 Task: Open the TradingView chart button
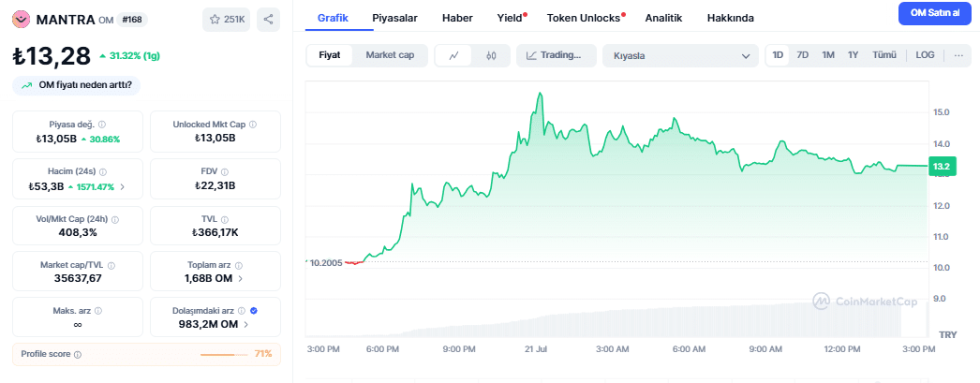557,55
